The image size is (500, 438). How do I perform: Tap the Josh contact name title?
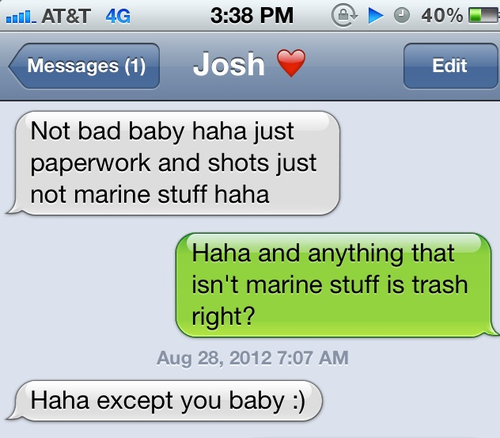tap(229, 64)
